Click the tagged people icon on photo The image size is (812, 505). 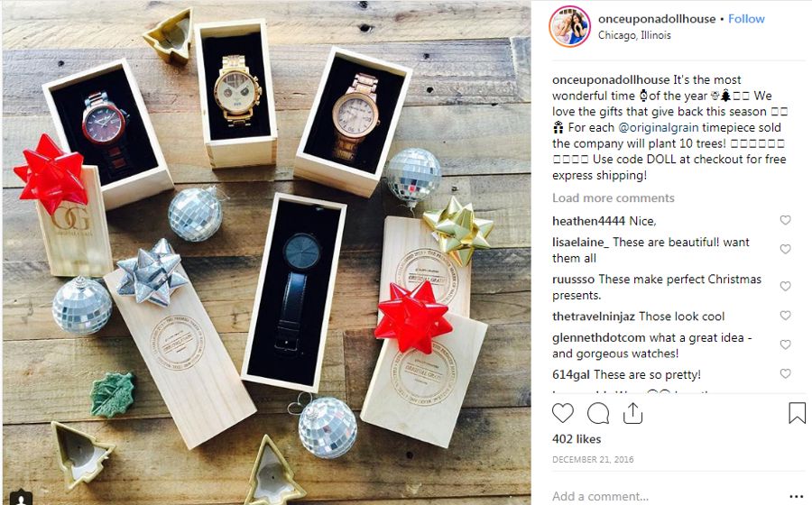point(22,498)
